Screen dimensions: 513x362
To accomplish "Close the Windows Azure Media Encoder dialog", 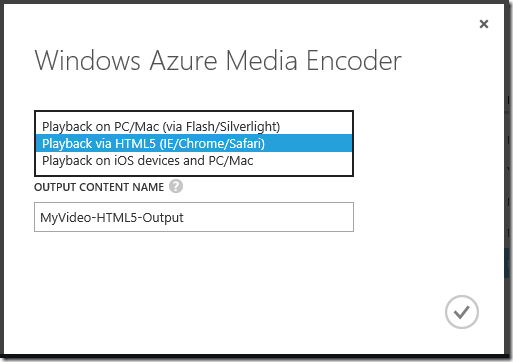I will click(484, 24).
